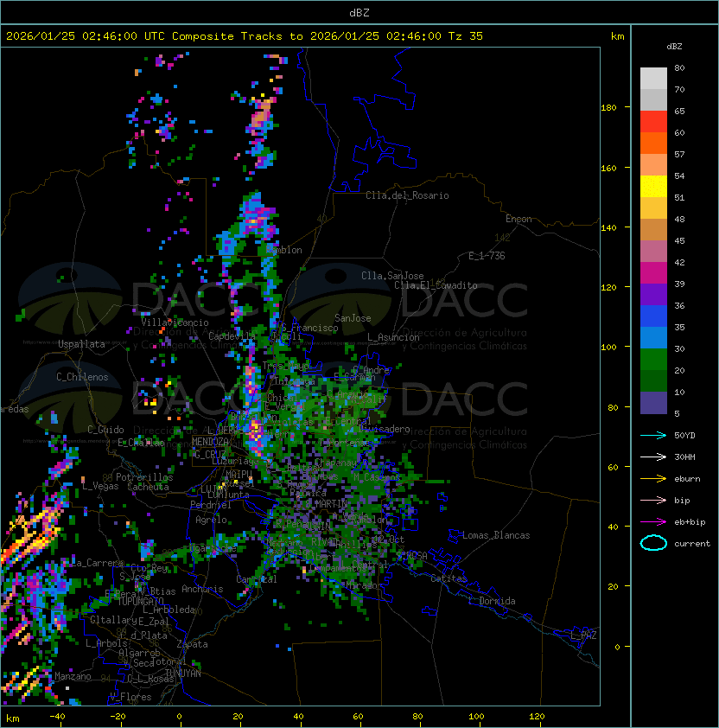Image resolution: width=719 pixels, height=728 pixels.
Task: Click the 'Villavicencio' map label
Action: pyautogui.click(x=175, y=322)
